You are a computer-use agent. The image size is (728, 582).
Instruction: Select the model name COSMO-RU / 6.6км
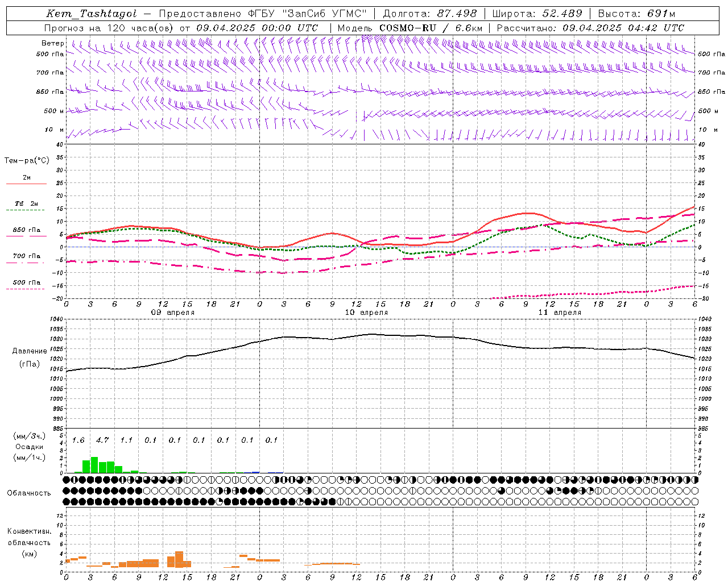431,28
